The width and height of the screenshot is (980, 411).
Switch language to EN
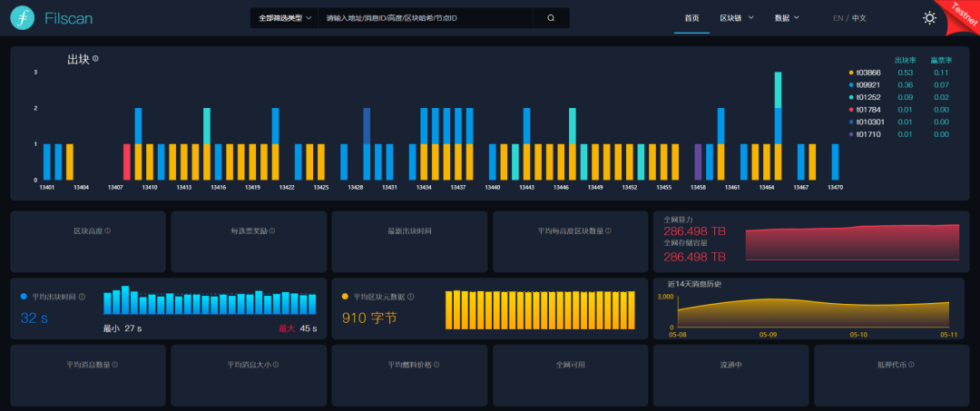pos(838,18)
